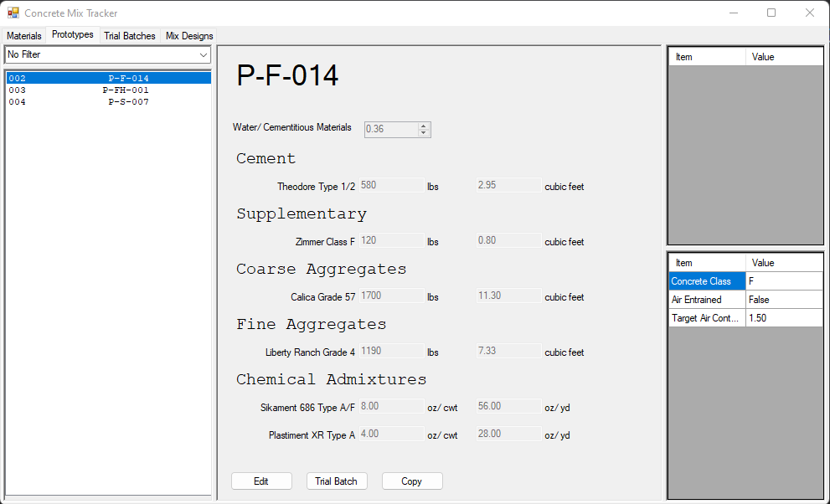Click the Sikament 686 oz/cwt field
Screen dimensions: 830x504
click(x=390, y=406)
